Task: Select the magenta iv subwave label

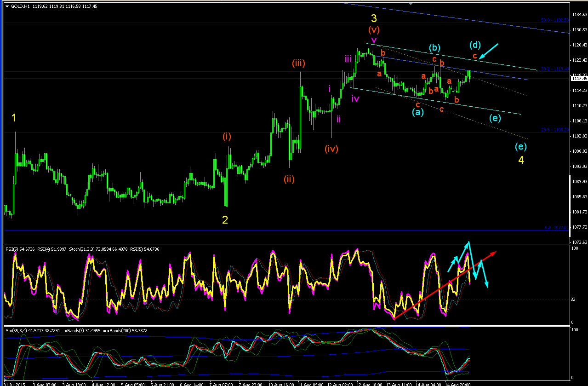Action: pos(355,98)
